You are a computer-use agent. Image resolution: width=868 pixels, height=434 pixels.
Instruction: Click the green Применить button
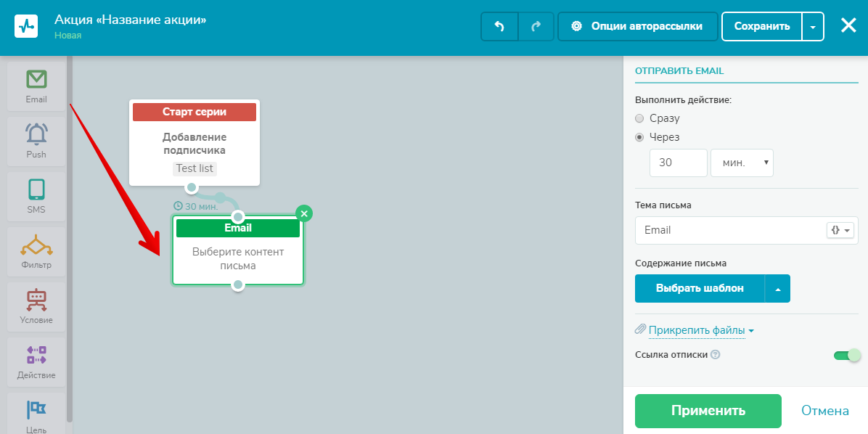pos(708,411)
